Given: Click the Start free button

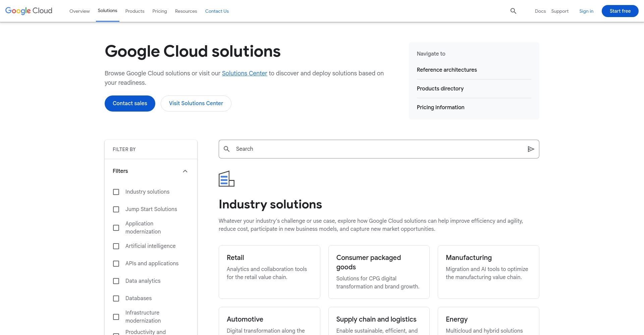Looking at the screenshot, I should tap(620, 11).
